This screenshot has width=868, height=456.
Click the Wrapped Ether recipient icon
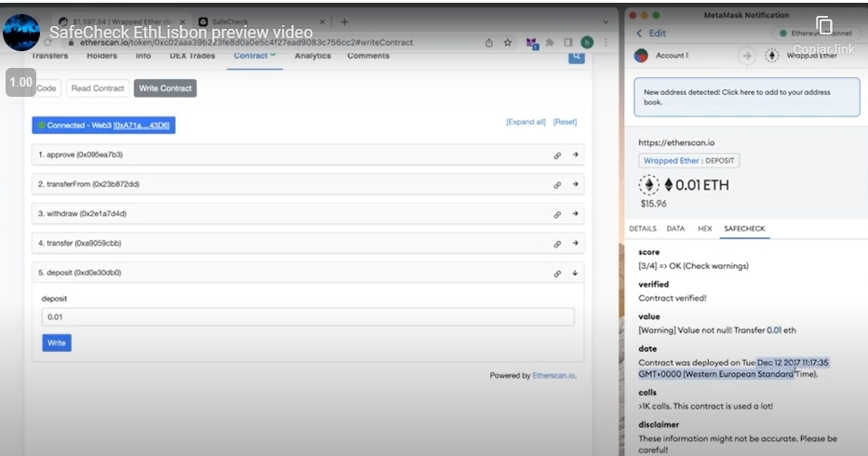point(771,56)
